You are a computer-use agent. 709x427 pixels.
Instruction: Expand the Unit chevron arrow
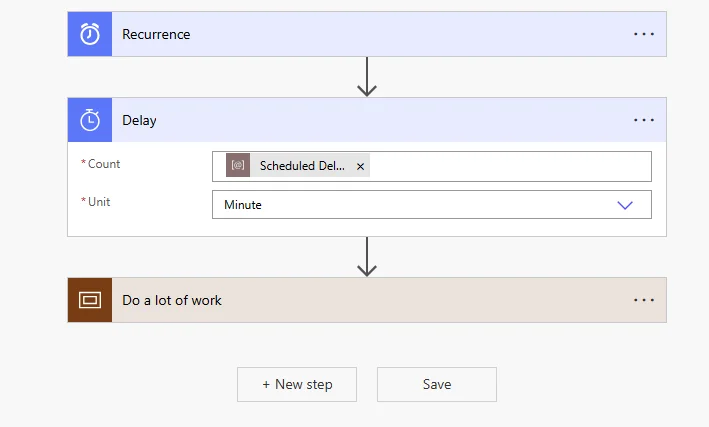625,205
